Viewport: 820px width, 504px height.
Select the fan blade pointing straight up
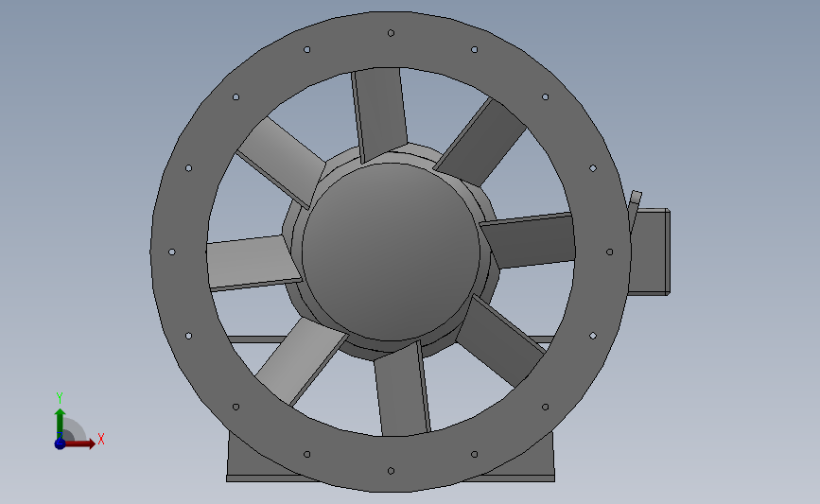coord(379,114)
